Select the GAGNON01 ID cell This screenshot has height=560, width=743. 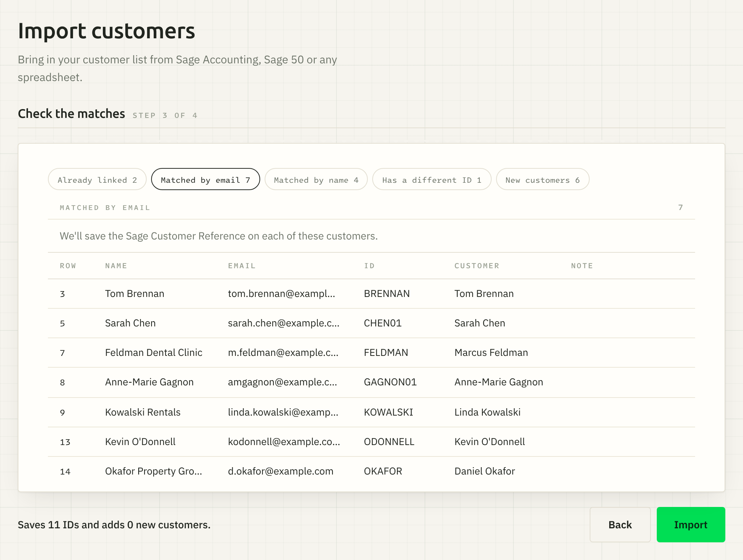390,382
